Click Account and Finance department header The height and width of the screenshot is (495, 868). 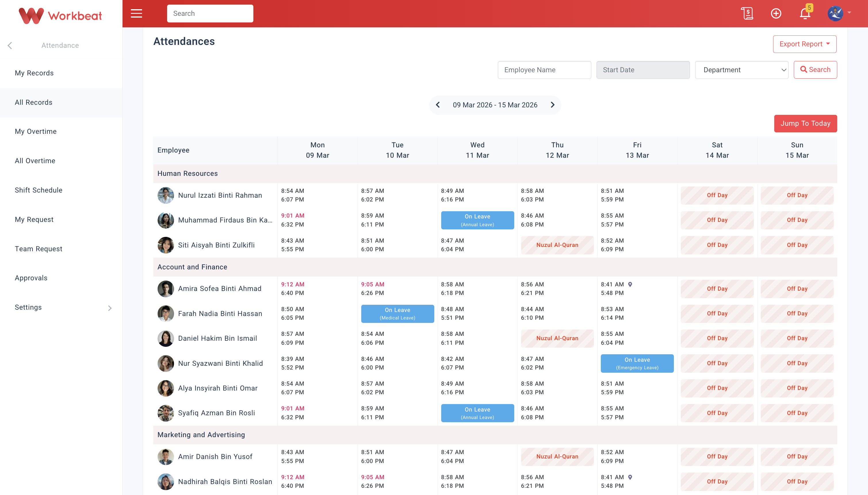pos(495,267)
